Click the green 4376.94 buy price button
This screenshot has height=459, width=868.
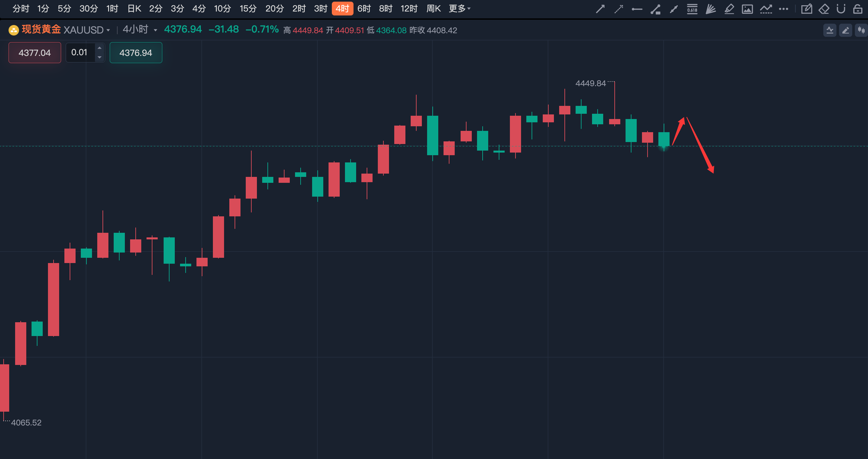(136, 53)
